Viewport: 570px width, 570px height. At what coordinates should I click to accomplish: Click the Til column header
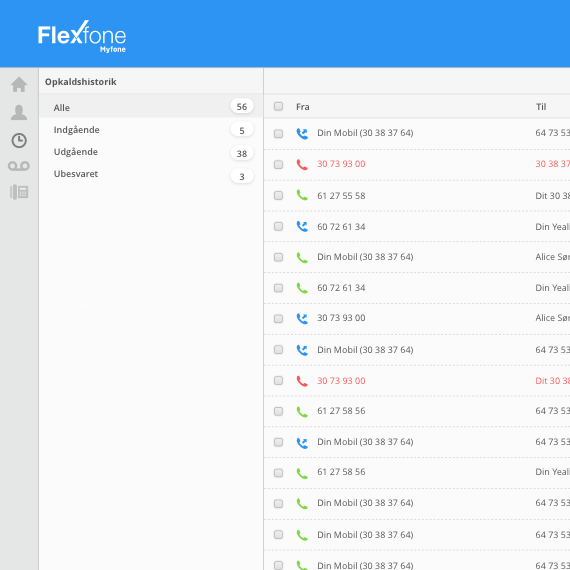[541, 107]
